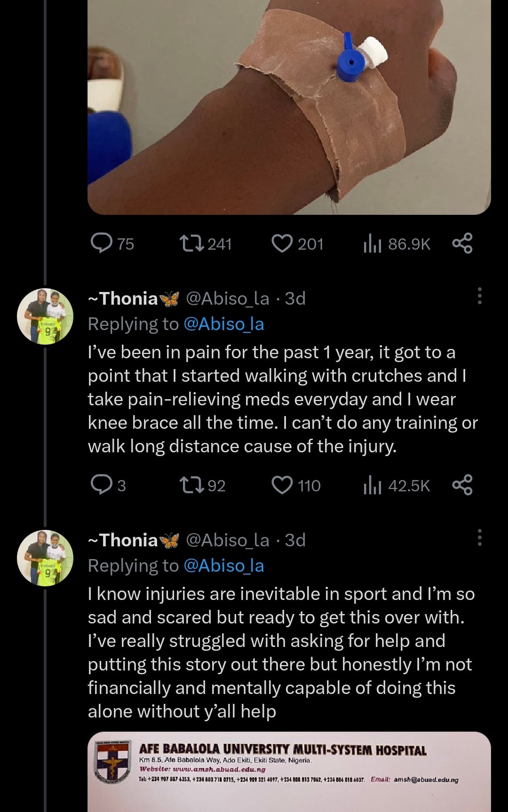Retweet the post with 92 retweets
Viewport: 508px width, 812px height.
(x=191, y=485)
